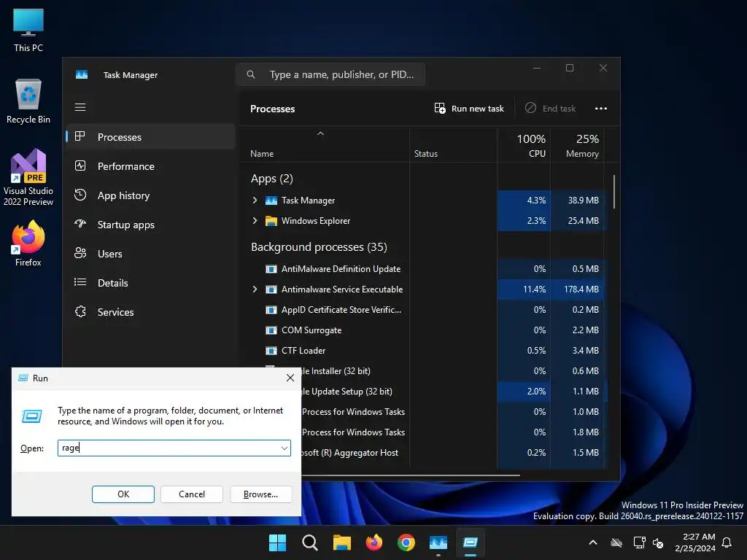
Task: Open the Users page
Action: pyautogui.click(x=150, y=254)
